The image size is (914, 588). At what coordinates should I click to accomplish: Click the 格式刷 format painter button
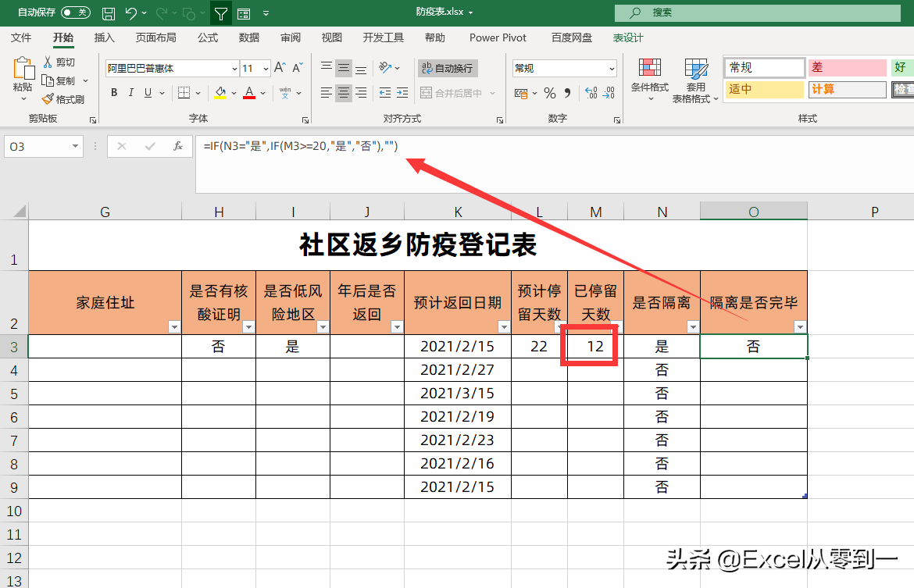click(63, 99)
